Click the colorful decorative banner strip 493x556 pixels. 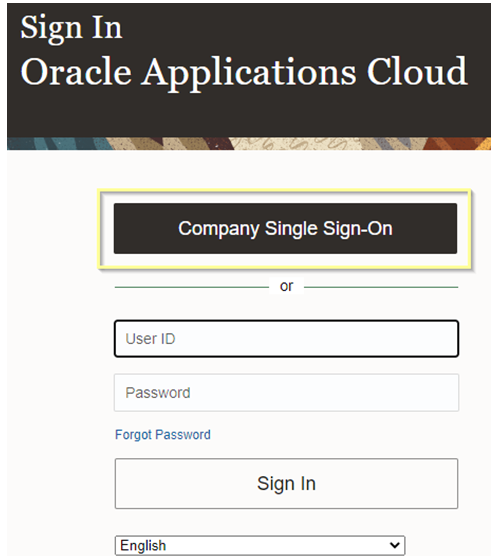[249, 144]
